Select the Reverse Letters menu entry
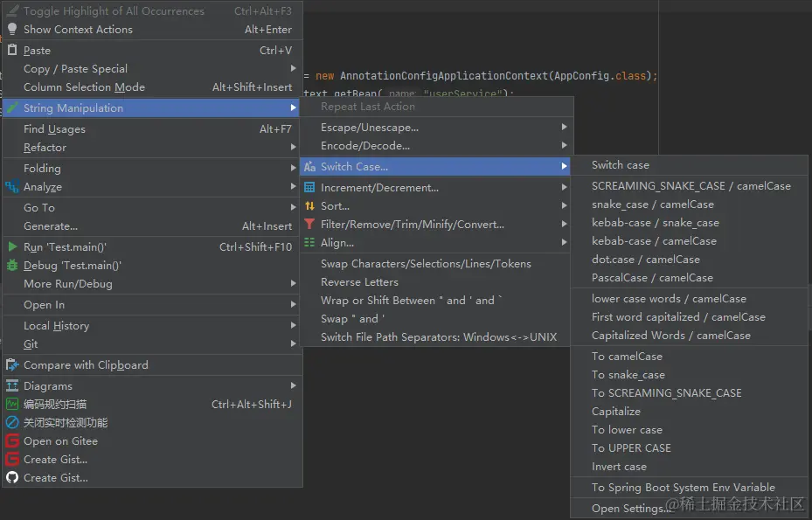 point(359,282)
